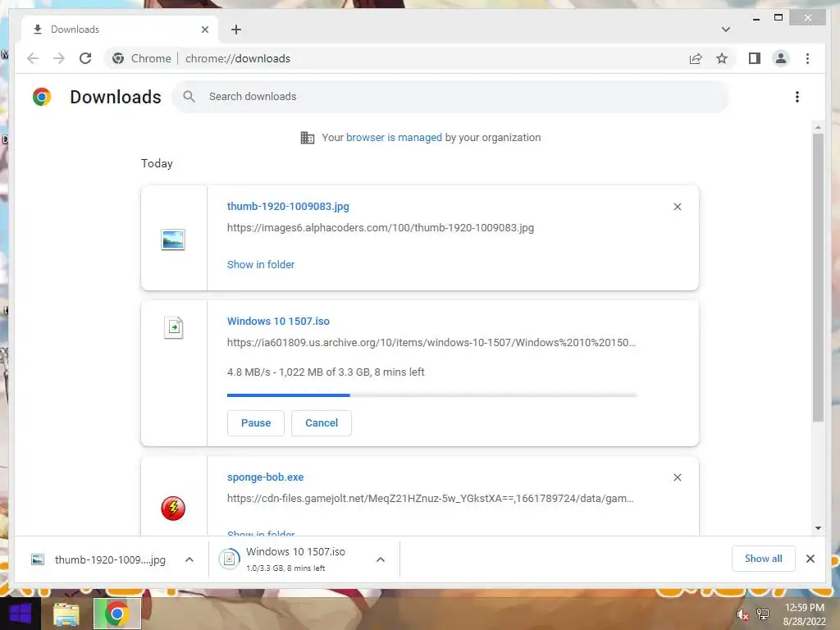Click the image file icon for thumb-1920-1009083.jpg
Viewport: 840px width, 630px height.
[x=173, y=240]
